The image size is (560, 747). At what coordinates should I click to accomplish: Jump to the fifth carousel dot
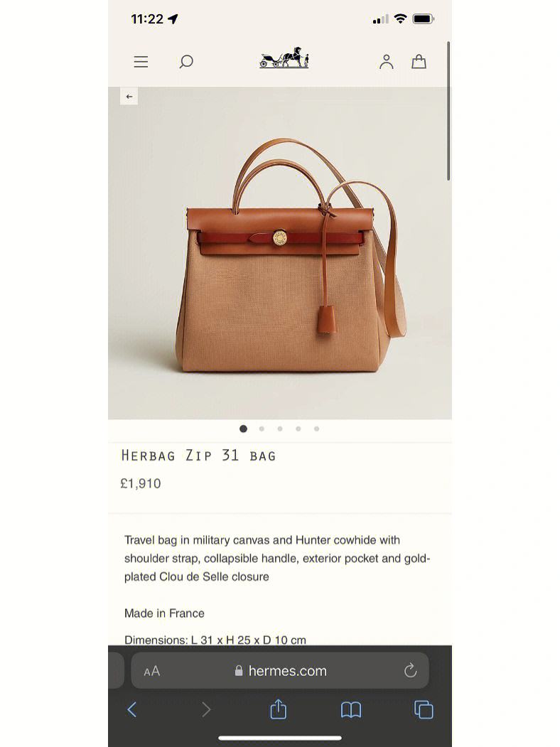click(x=317, y=429)
